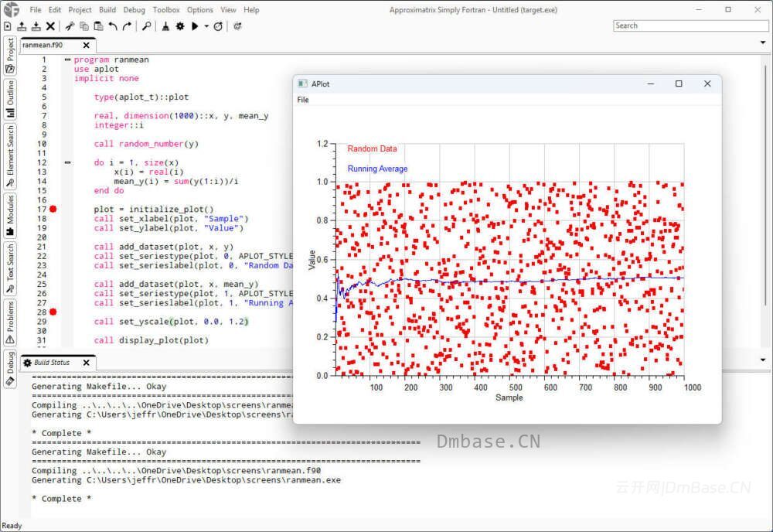
Task: Open the Outline side panel
Action: pyautogui.click(x=10, y=99)
